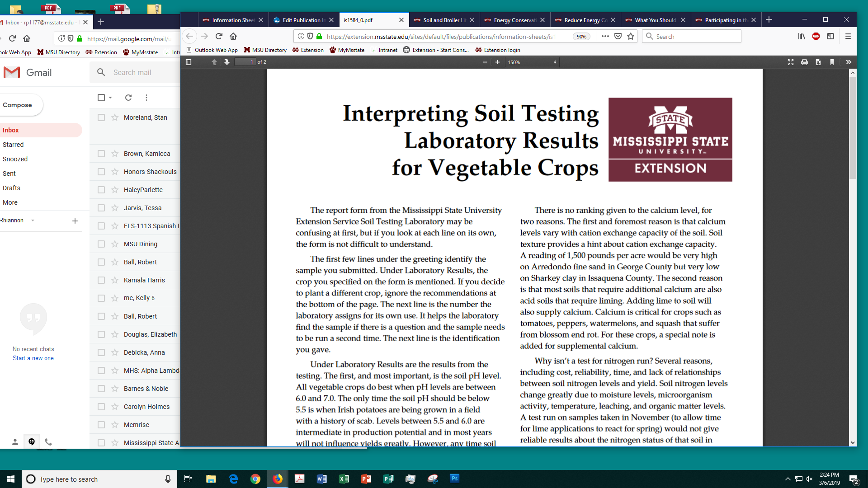The width and height of the screenshot is (868, 488).
Task: Select checkbox for Brown, Kamicca email
Action: (101, 154)
